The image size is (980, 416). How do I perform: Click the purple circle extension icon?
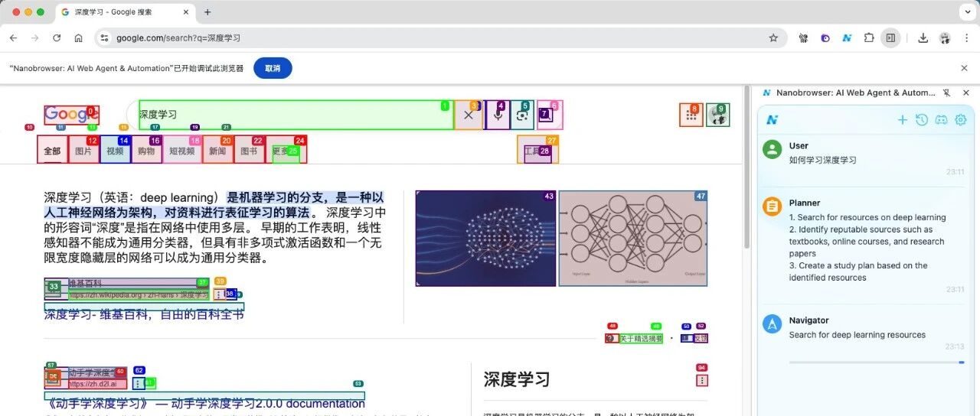[825, 38]
